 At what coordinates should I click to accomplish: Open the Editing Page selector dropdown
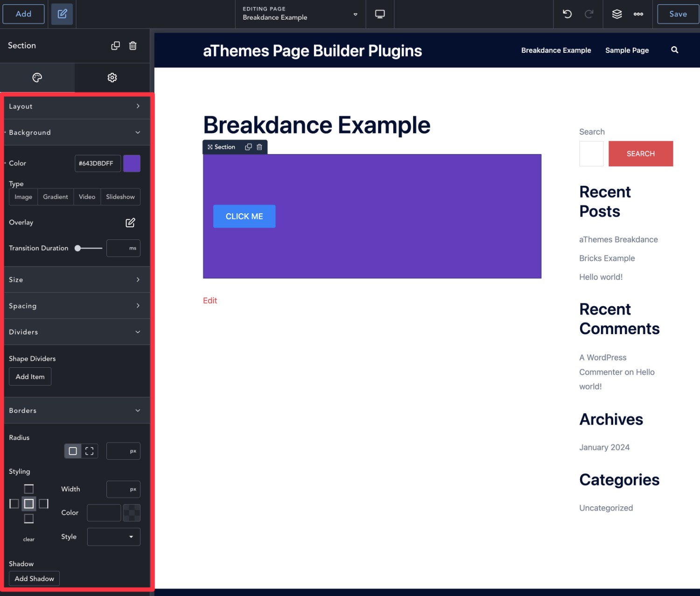click(300, 14)
